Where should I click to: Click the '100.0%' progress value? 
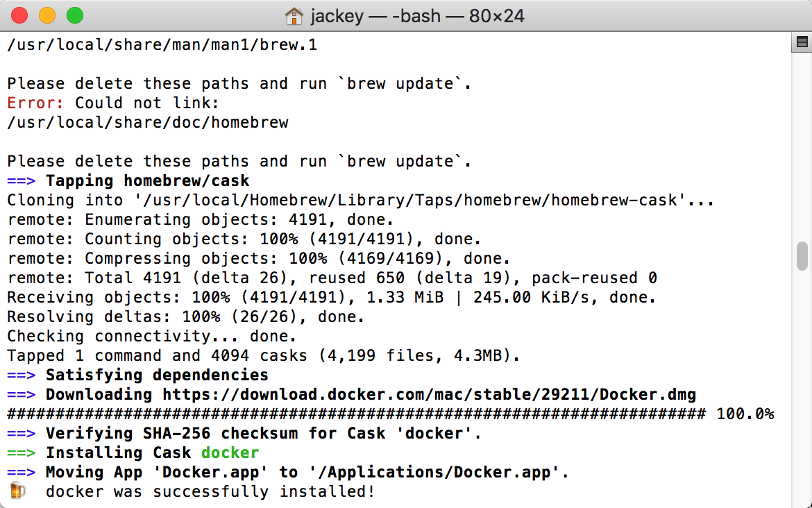745,414
